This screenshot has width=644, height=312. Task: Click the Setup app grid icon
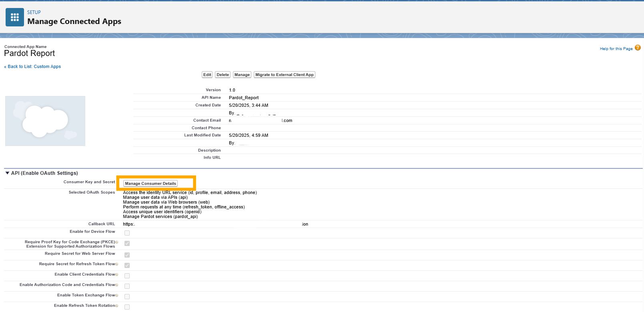click(15, 17)
